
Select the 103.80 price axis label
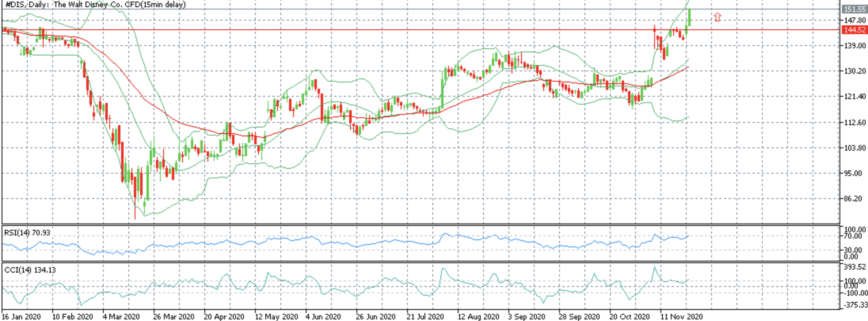(855, 148)
